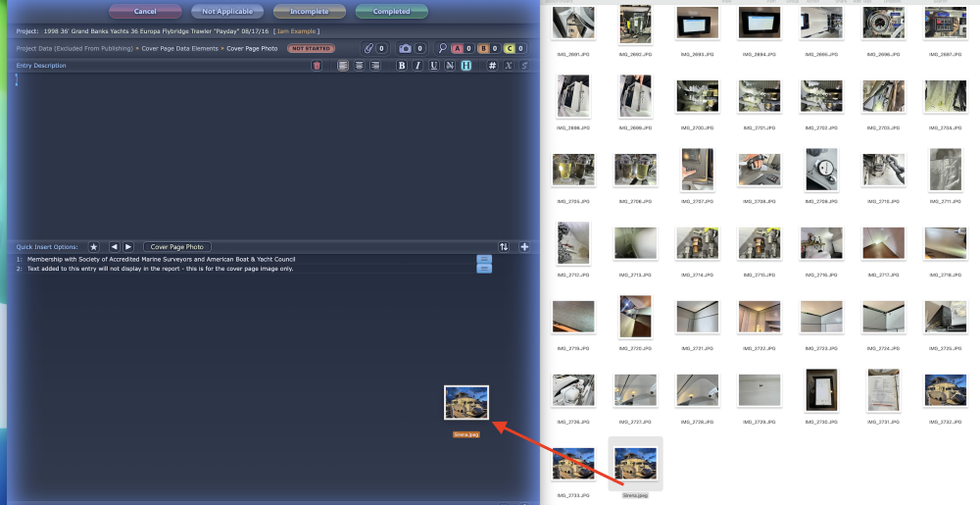Click the magnifying glass findings icon
980x505 pixels.
(442, 48)
